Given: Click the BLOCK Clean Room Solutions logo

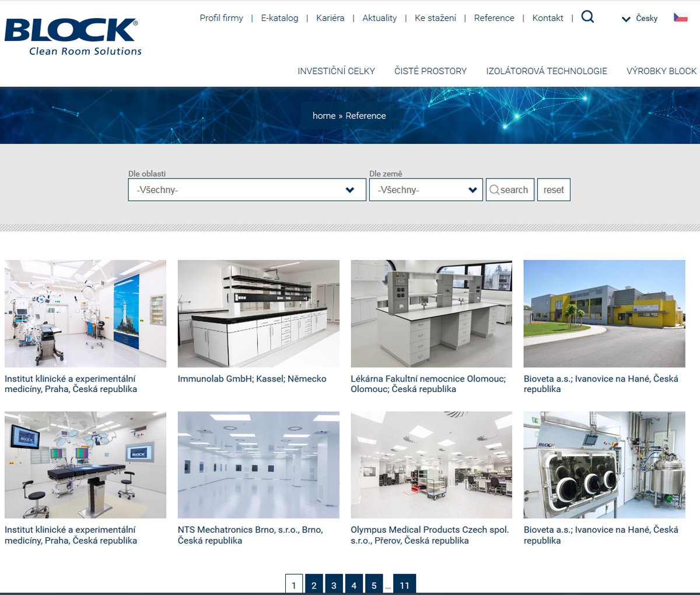Looking at the screenshot, I should 73,37.
